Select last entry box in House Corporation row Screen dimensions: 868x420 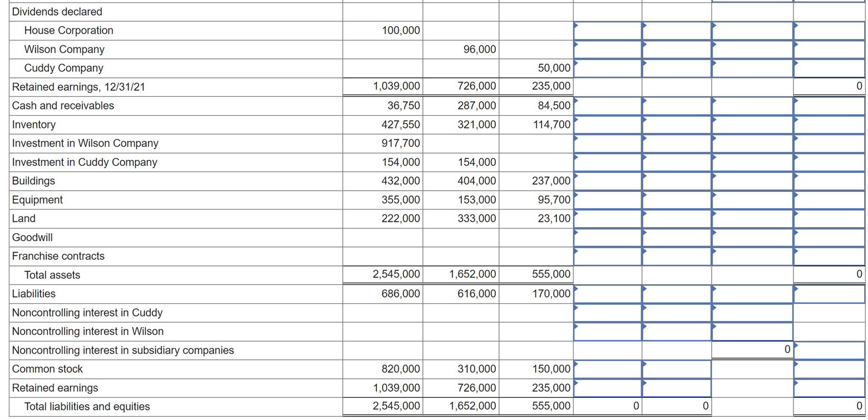829,31
